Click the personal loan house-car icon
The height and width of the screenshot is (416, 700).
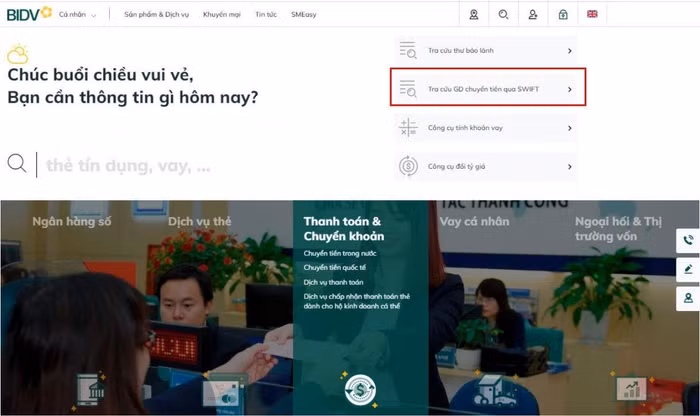tap(495, 391)
